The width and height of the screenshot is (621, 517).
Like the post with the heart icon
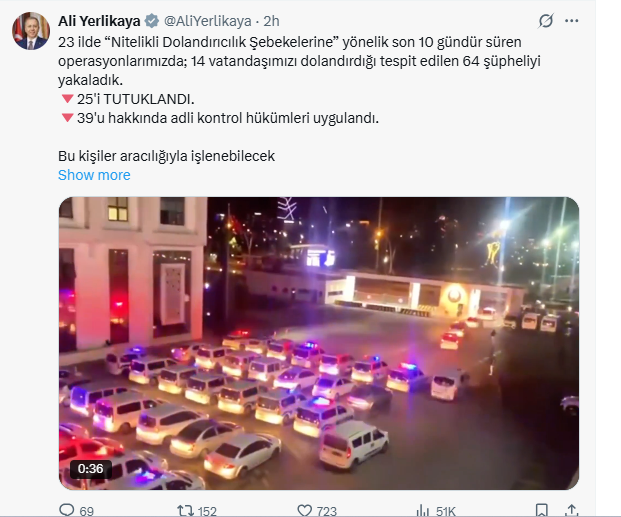click(305, 510)
